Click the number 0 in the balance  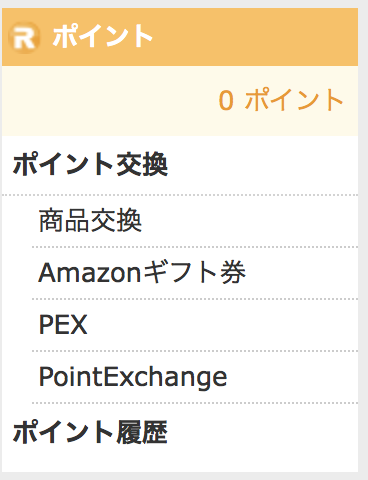coord(226,101)
